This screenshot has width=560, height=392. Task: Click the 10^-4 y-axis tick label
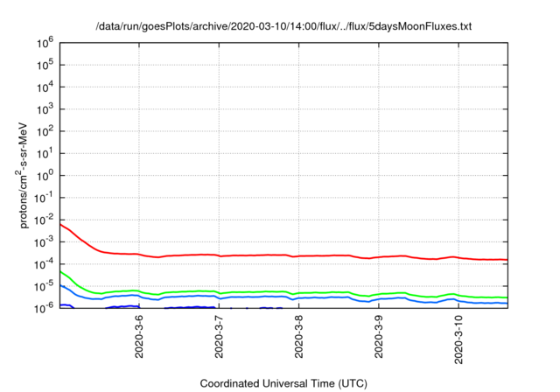(44, 264)
